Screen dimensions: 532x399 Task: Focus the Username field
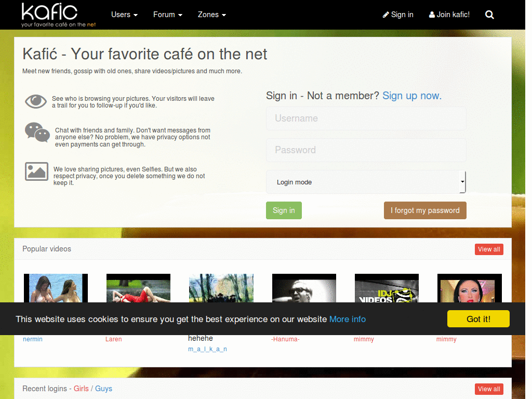[x=366, y=118]
